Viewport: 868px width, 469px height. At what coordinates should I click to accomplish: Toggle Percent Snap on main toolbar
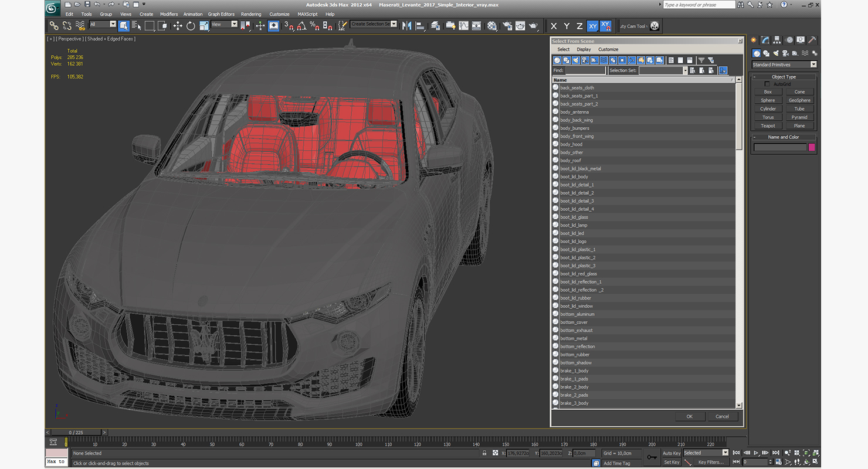314,26
